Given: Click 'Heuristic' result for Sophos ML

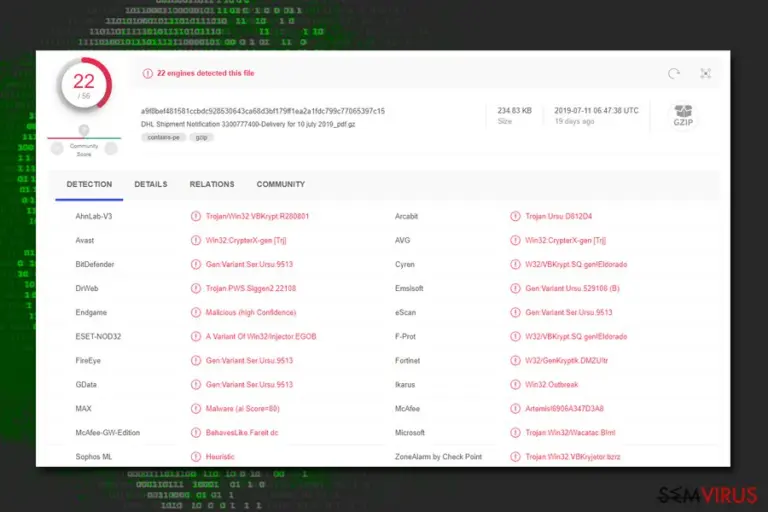Looking at the screenshot, I should [x=220, y=456].
